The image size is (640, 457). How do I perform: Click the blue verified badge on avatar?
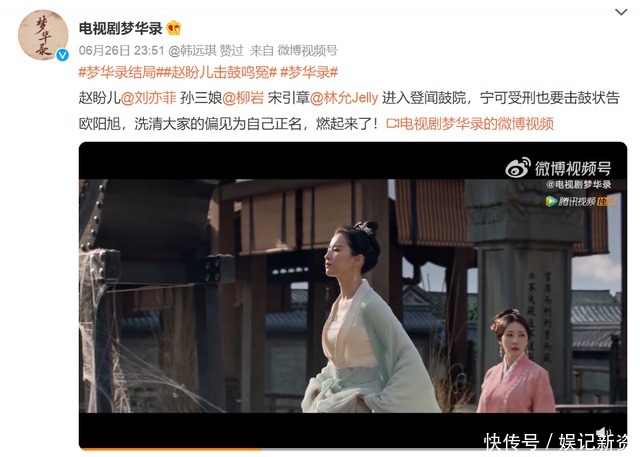click(62, 55)
